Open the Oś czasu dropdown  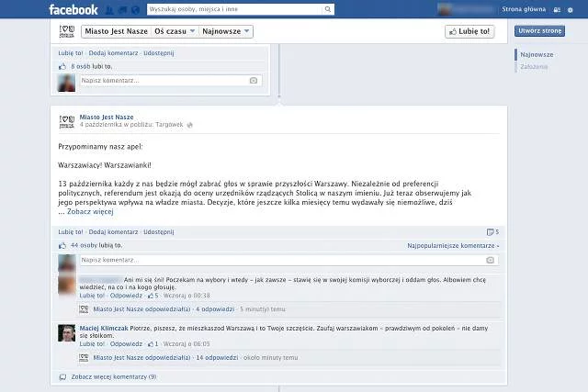click(x=175, y=31)
